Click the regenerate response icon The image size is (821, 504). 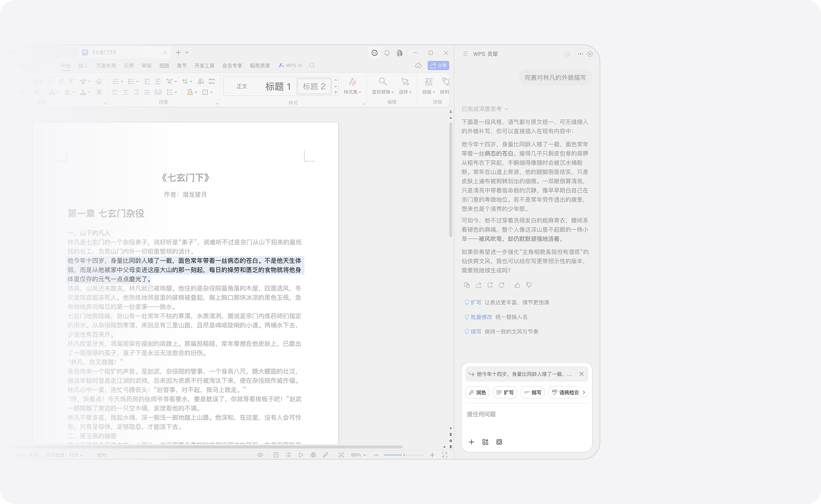501,285
